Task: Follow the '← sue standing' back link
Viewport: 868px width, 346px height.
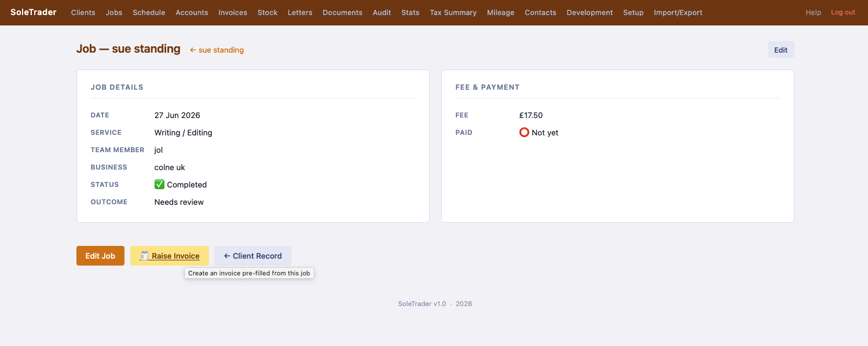Action: pyautogui.click(x=217, y=50)
